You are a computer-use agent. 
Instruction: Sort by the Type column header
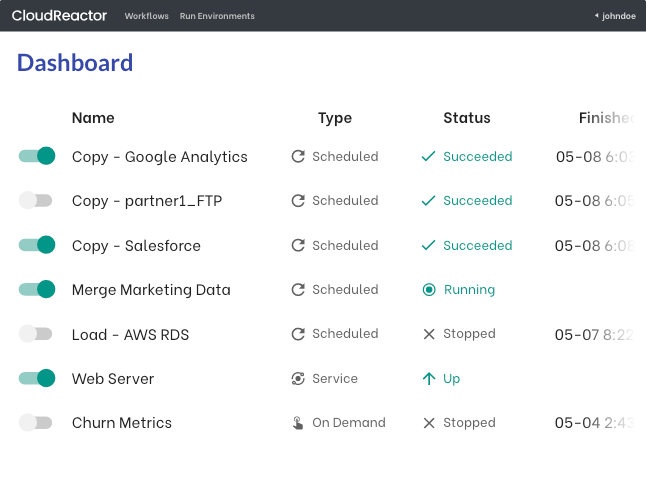click(335, 118)
